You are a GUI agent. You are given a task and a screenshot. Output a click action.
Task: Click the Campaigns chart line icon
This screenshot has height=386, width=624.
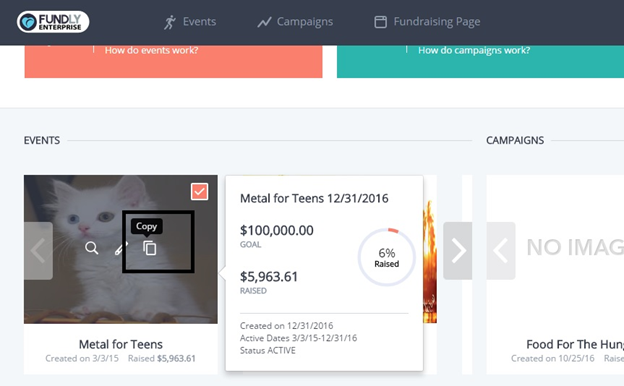tap(264, 22)
